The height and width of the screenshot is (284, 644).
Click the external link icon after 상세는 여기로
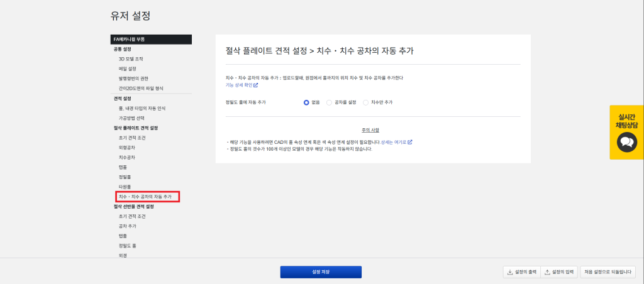click(x=410, y=142)
